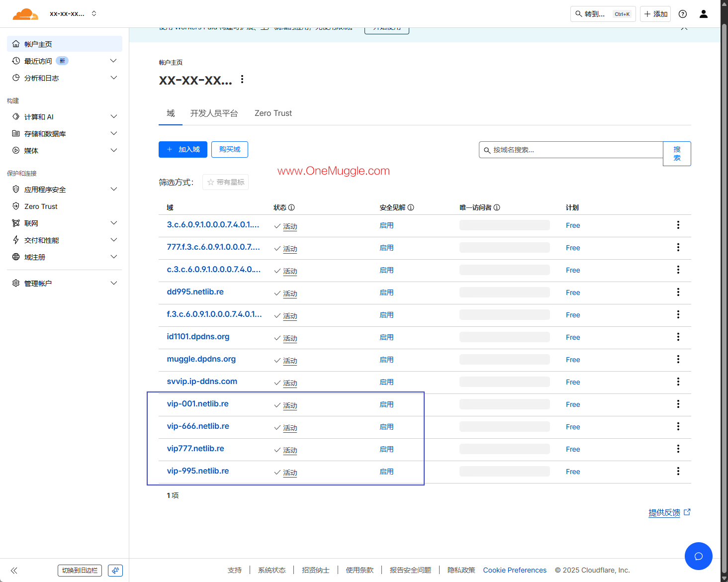The image size is (728, 582).
Task: Click the Zero Trust sidebar icon
Action: [16, 206]
